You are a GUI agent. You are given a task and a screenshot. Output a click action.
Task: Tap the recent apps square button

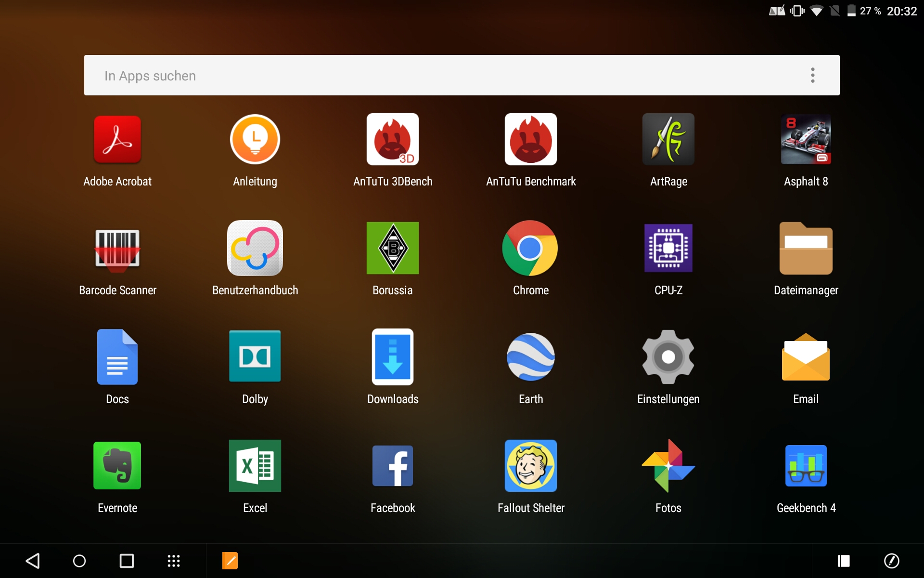pos(127,561)
